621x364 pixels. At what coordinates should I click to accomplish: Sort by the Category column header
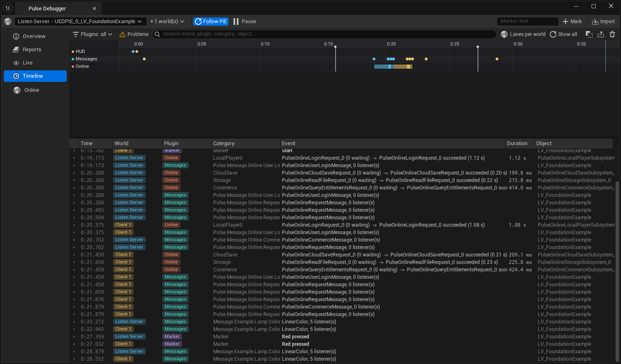246,144
